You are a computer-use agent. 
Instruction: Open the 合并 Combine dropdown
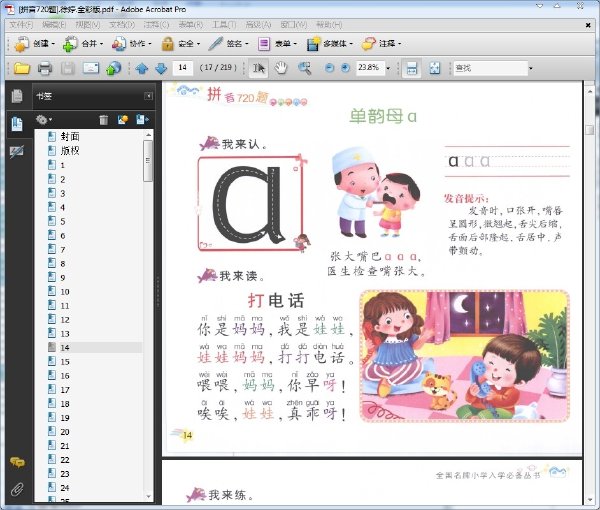click(83, 44)
